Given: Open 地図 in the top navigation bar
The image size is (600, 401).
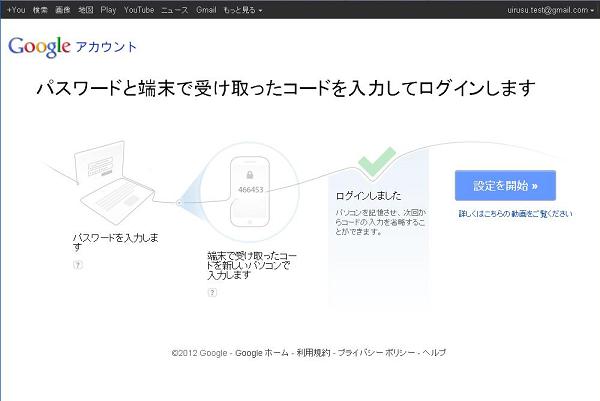Looking at the screenshot, I should click(x=86, y=10).
